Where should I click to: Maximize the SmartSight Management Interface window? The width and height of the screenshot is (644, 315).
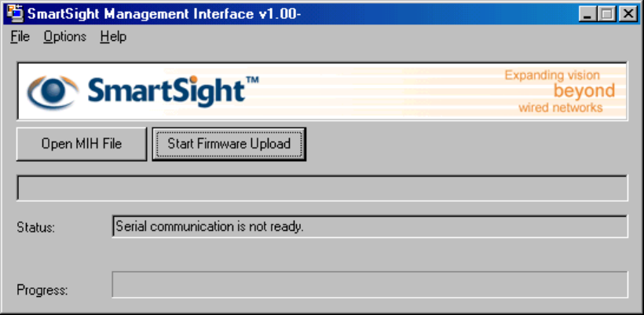607,13
